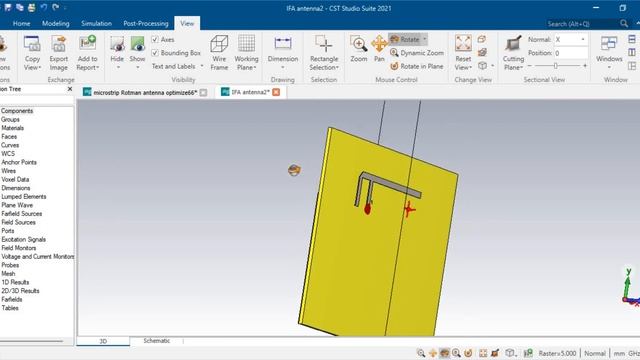Viewport: 640px width, 360px height.
Task: Open the Post-Processing ribbon tab
Action: coord(146,23)
